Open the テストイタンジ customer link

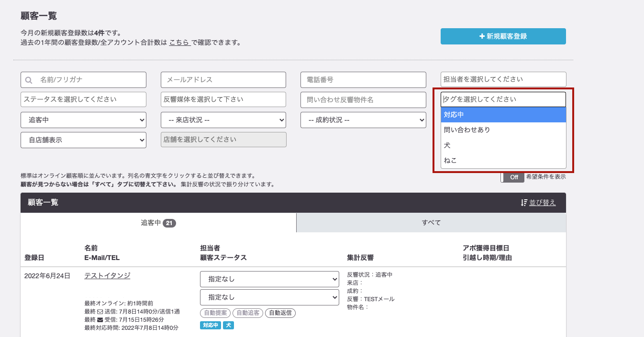(107, 276)
